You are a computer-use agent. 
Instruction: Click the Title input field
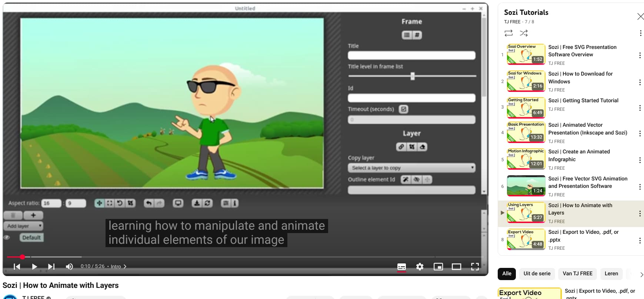(411, 56)
